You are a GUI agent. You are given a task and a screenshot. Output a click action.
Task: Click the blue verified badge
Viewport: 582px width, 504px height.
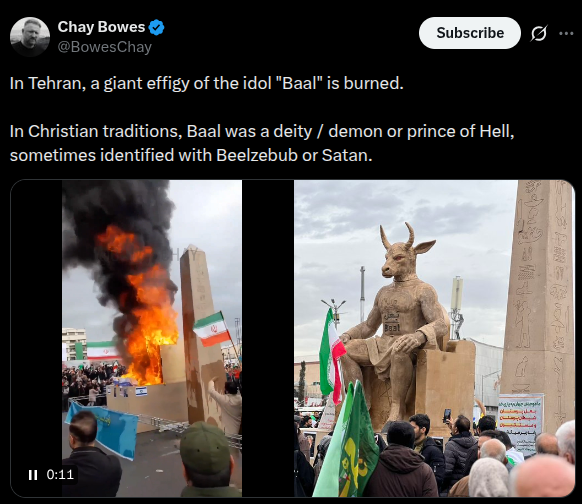(x=156, y=27)
